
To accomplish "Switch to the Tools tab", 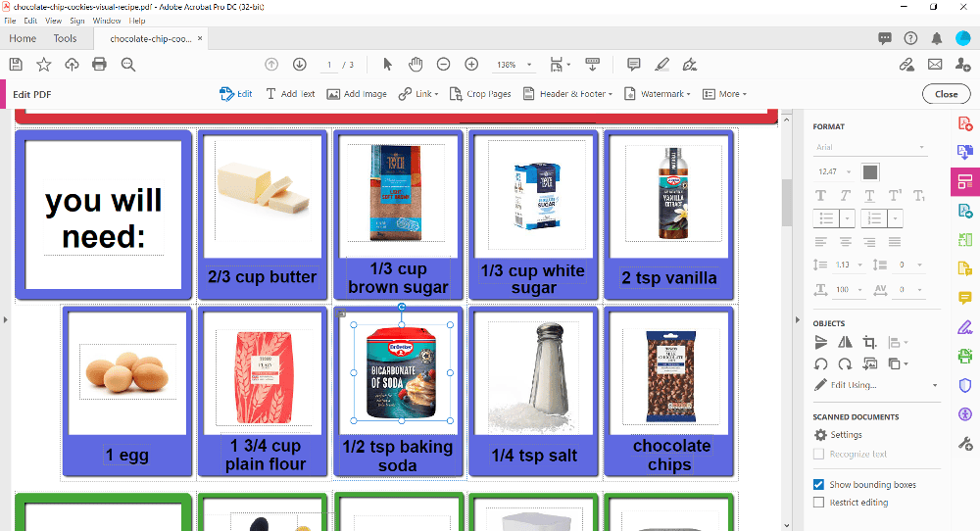I will pos(65,39).
